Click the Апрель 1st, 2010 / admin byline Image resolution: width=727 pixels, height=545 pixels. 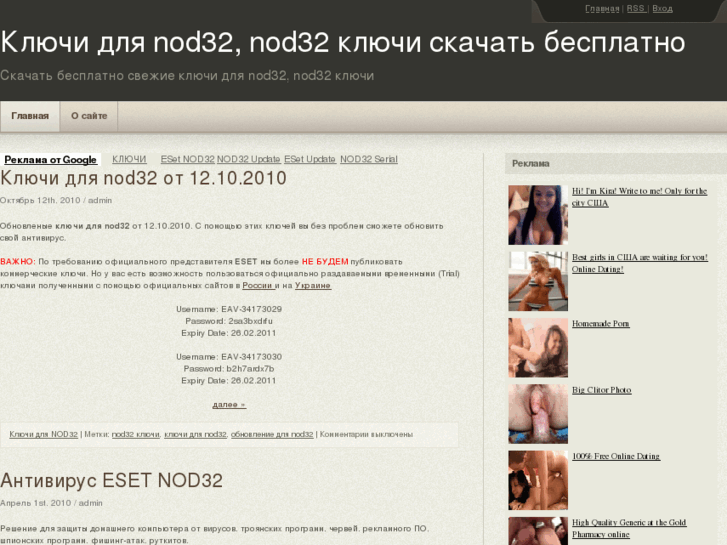51,503
